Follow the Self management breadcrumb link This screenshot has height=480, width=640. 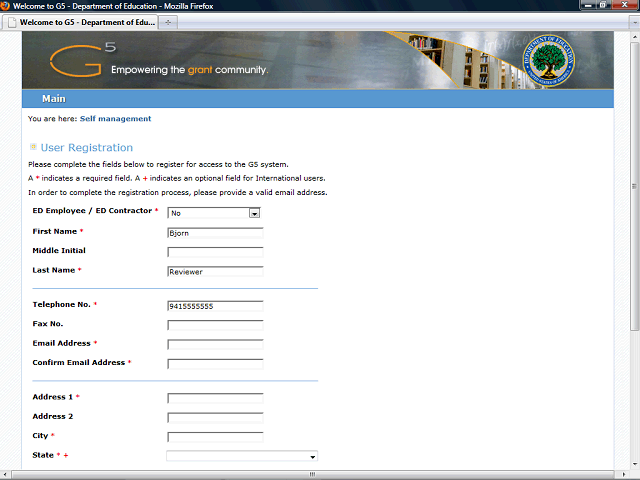(116, 119)
